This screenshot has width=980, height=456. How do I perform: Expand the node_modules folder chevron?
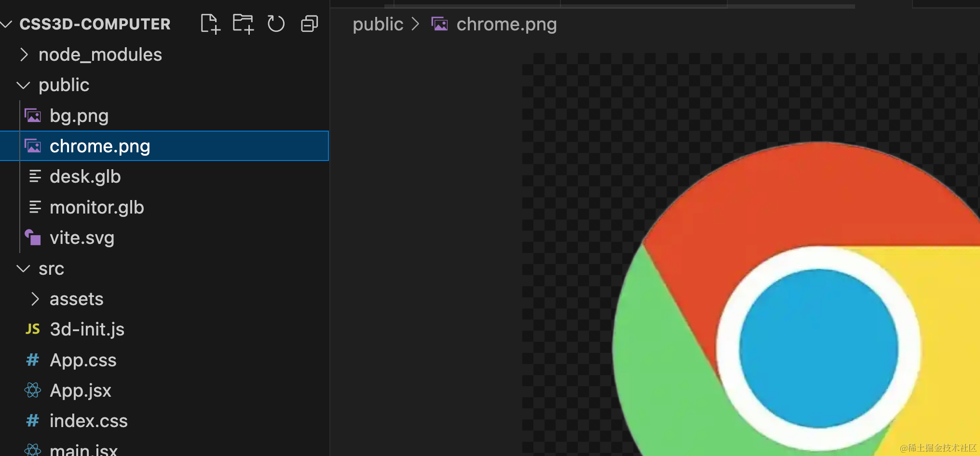(24, 54)
